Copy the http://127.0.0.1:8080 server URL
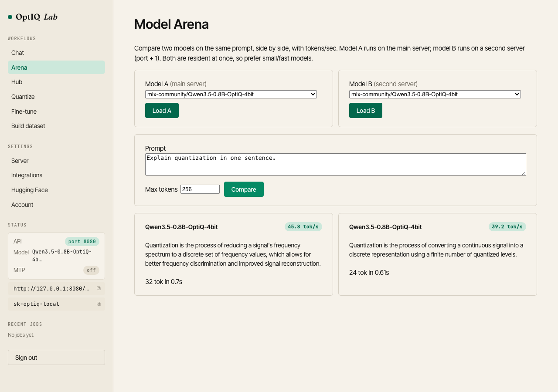Image resolution: width=558 pixels, height=392 pixels. (x=99, y=288)
